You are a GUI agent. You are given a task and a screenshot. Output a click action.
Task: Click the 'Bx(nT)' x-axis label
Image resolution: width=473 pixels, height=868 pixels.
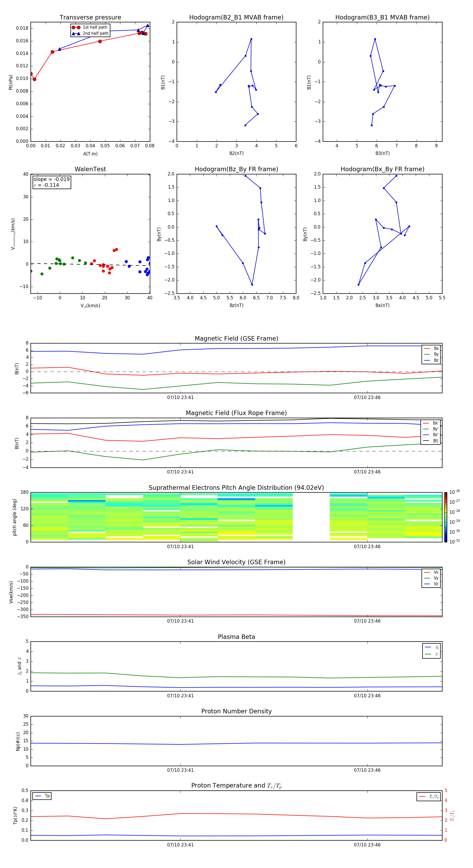point(382,305)
